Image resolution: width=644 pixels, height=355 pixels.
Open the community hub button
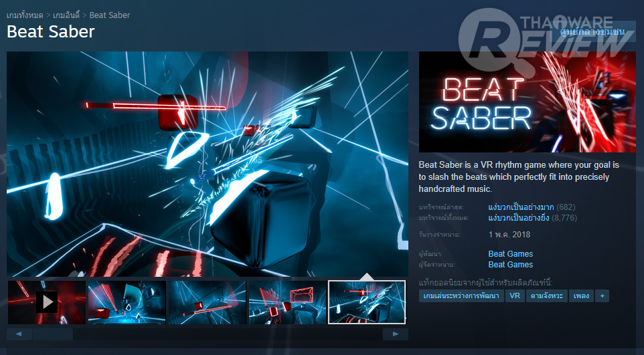point(592,31)
